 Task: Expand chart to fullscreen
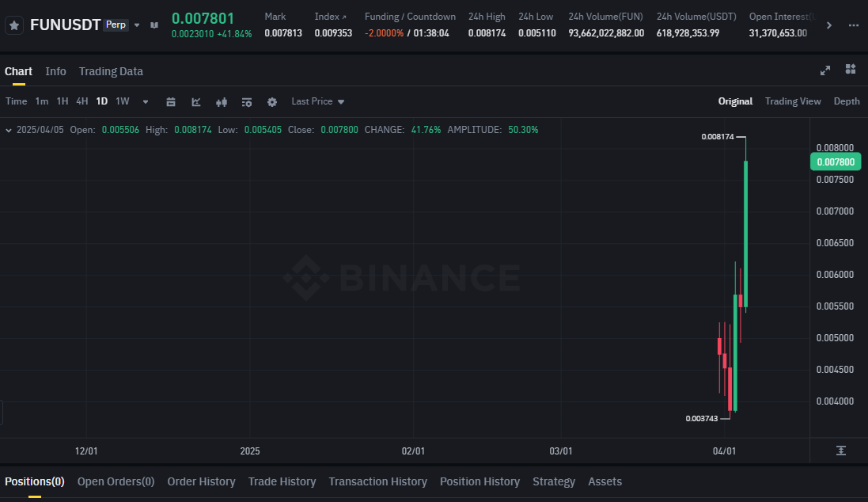tap(824, 70)
